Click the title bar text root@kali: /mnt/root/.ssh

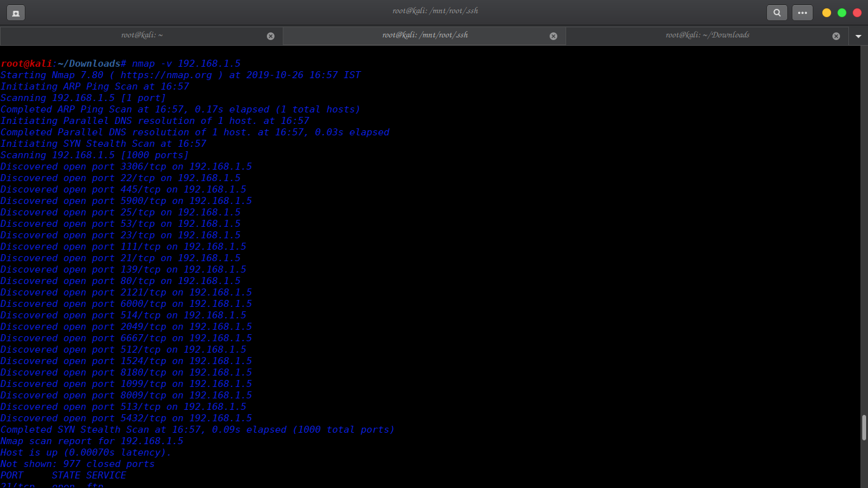point(434,11)
